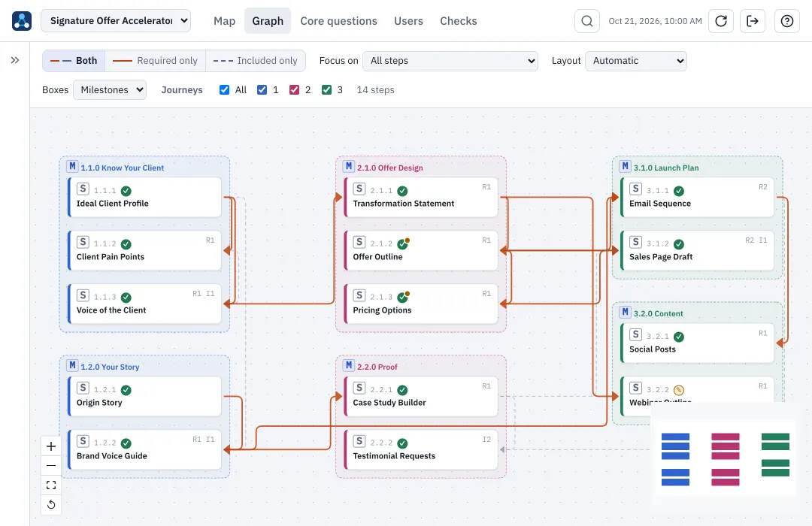
Task: Open the Boxes Milestones dropdown
Action: [x=110, y=89]
